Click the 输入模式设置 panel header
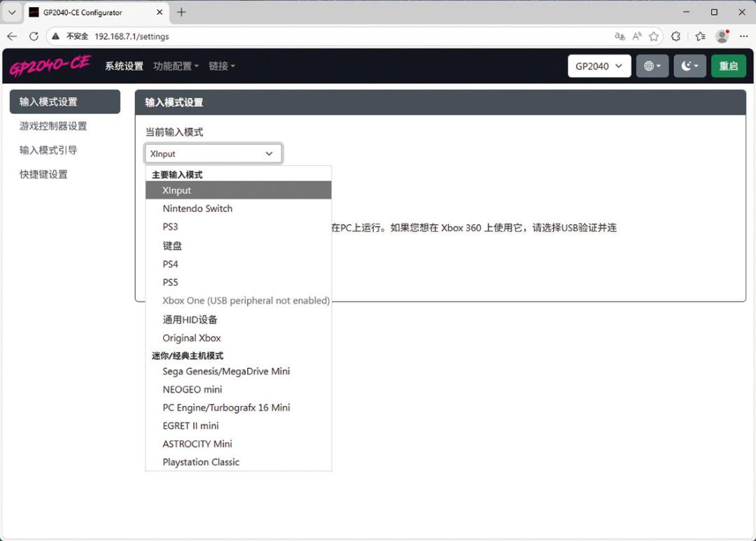Viewport: 756px width, 541px height. pos(440,102)
